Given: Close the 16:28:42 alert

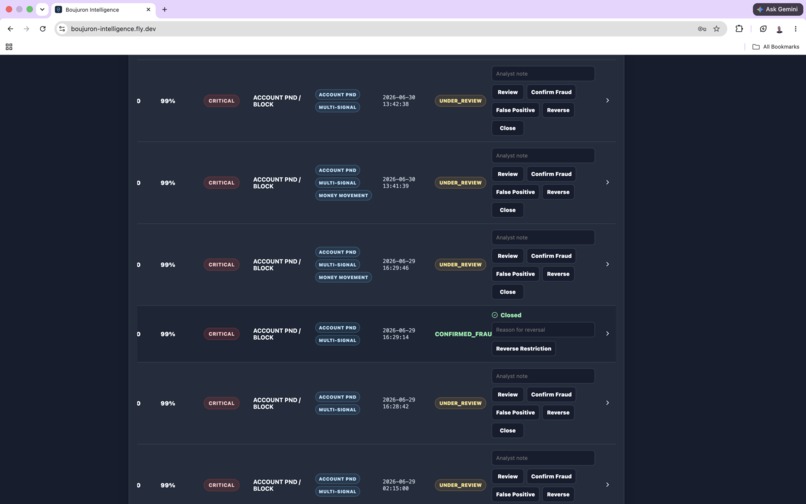Looking at the screenshot, I should click(507, 430).
